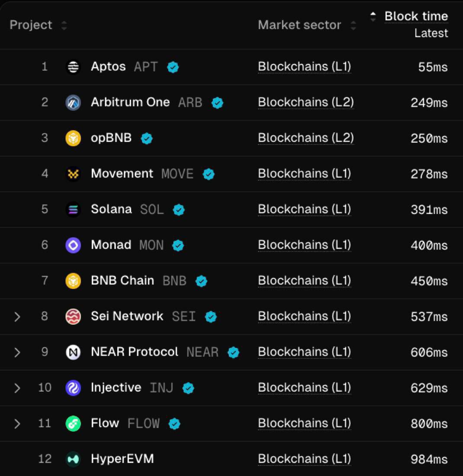Click the Movement logo icon
The width and height of the screenshot is (463, 476).
pyautogui.click(x=73, y=174)
